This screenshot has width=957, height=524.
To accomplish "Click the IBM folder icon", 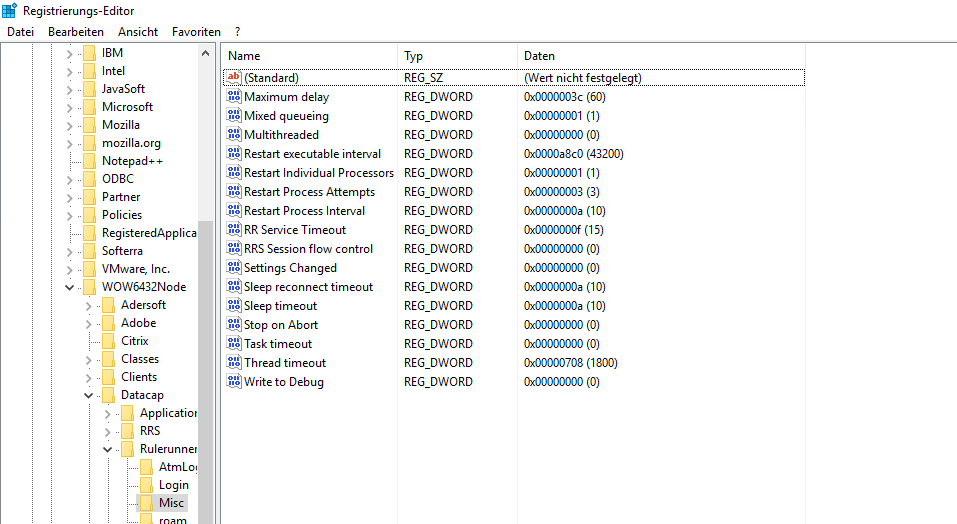I will tap(89, 53).
